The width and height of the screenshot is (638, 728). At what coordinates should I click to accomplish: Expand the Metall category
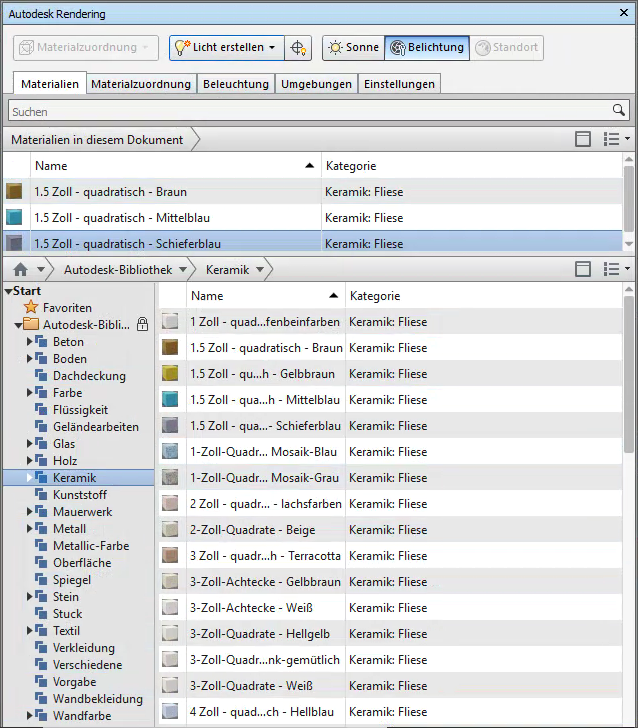pyautogui.click(x=30, y=529)
